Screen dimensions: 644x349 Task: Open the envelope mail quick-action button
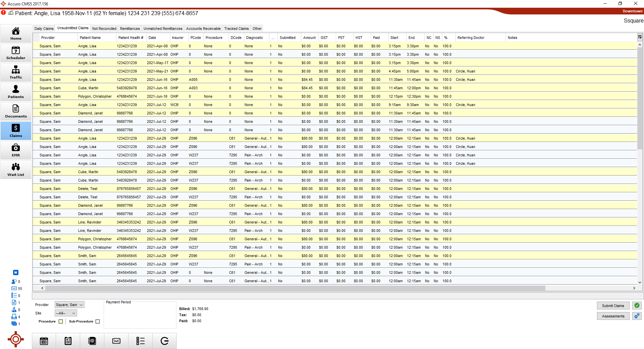pos(116,341)
